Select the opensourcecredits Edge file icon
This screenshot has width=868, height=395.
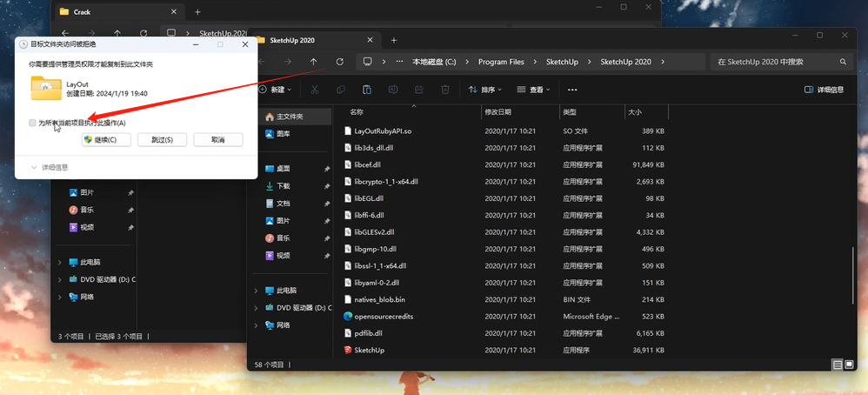tap(348, 317)
